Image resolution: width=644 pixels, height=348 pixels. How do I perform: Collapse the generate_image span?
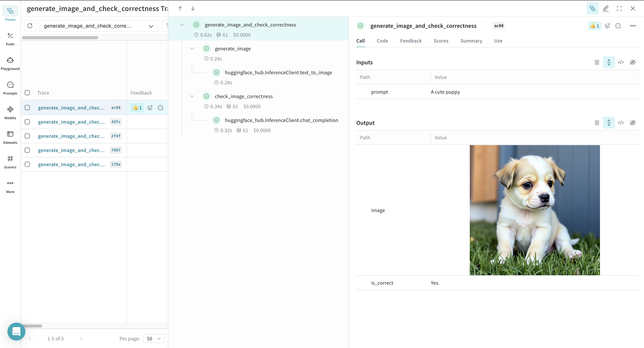tap(192, 48)
